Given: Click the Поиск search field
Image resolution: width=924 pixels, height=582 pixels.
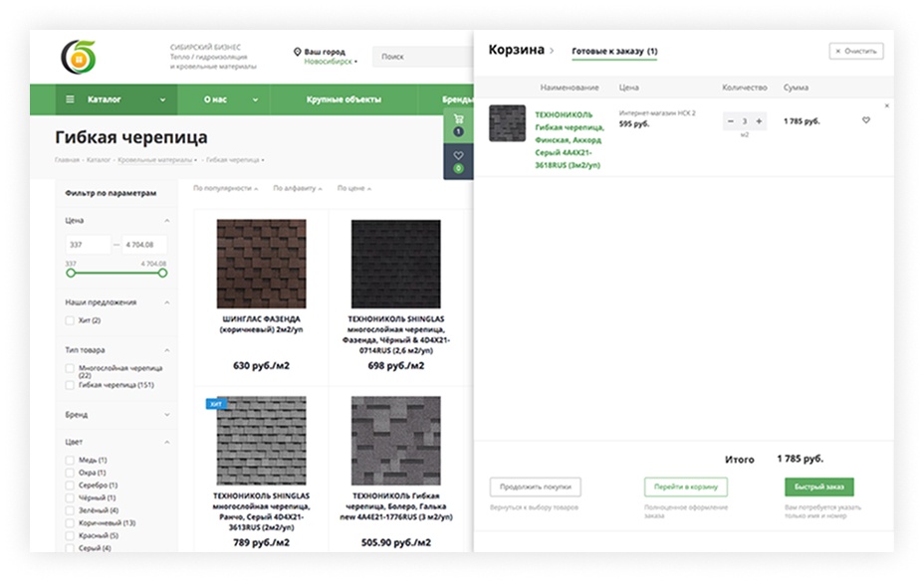Looking at the screenshot, I should pos(422,57).
